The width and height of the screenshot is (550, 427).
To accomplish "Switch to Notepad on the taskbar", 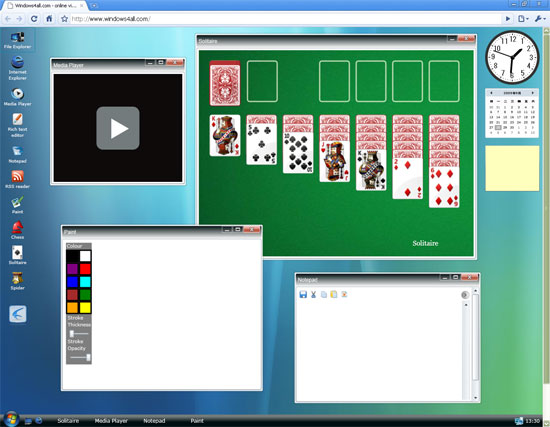I will (154, 421).
